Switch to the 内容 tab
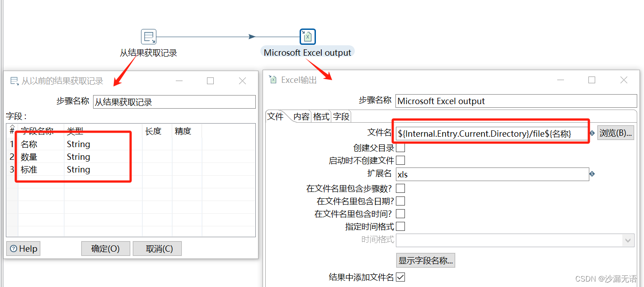This screenshot has width=644, height=287. click(301, 116)
